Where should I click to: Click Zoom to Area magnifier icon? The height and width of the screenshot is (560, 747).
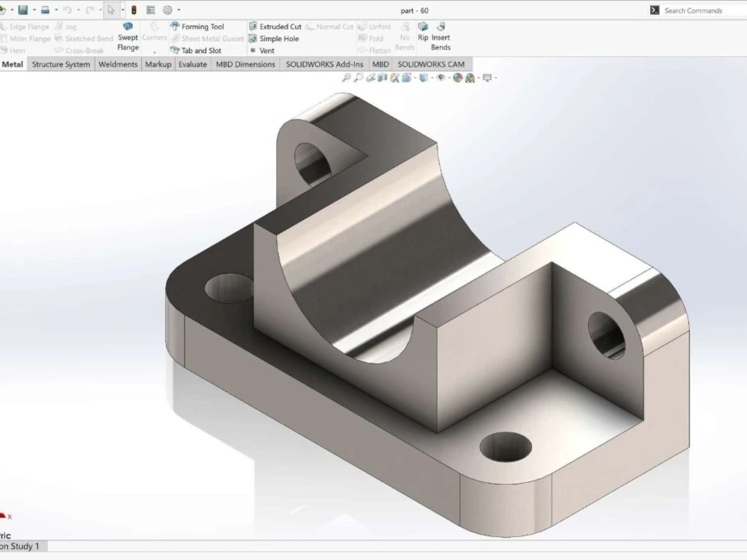click(x=359, y=78)
